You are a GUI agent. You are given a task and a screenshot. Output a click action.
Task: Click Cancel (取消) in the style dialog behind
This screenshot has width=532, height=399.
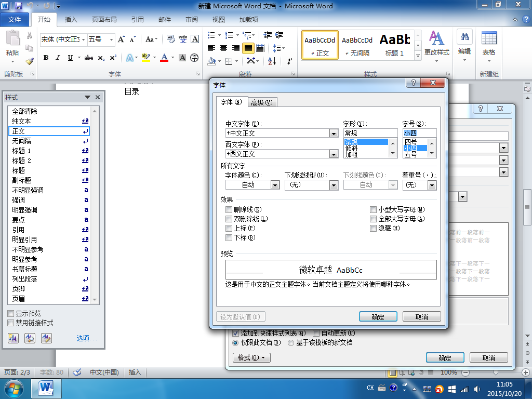click(x=488, y=357)
